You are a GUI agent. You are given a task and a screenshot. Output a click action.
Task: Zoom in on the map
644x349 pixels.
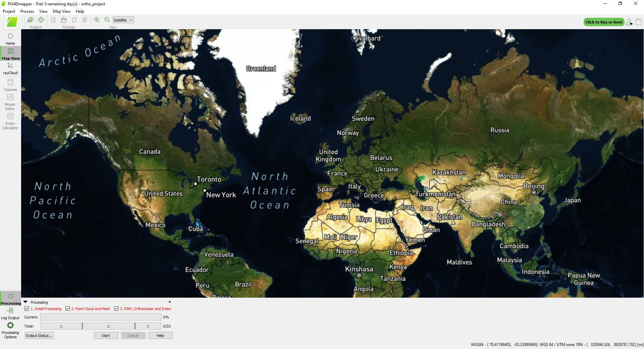pyautogui.click(x=97, y=20)
